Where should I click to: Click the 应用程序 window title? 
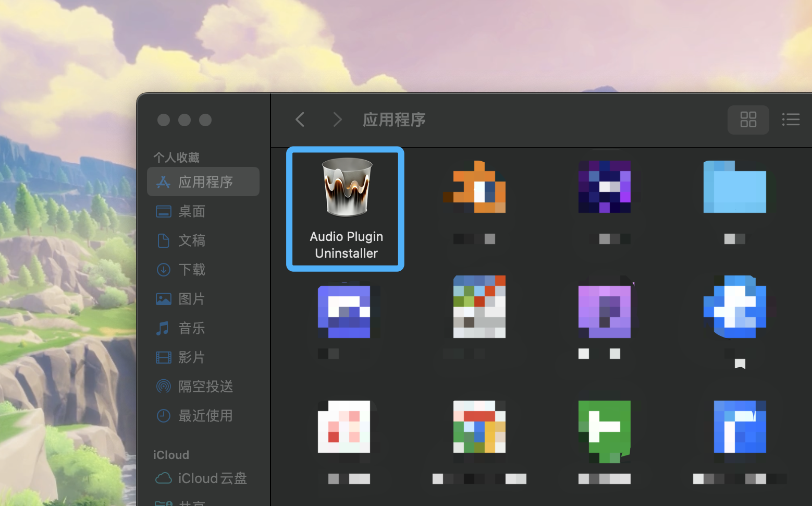pos(394,119)
